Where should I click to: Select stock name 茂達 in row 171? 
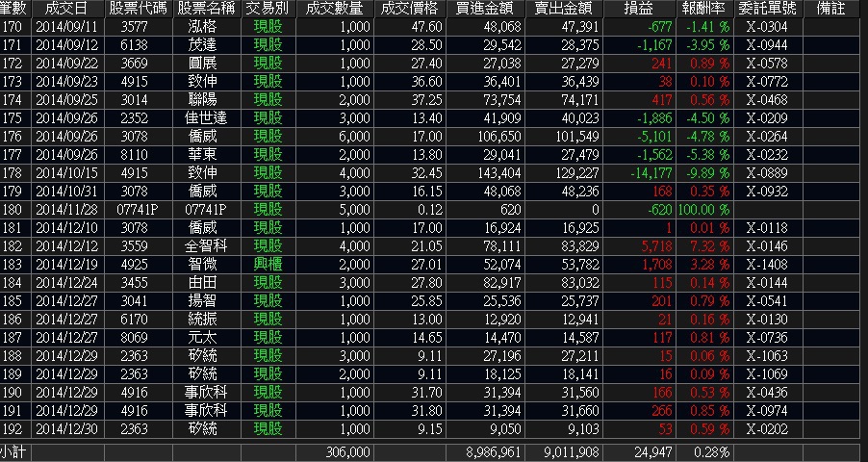click(203, 45)
